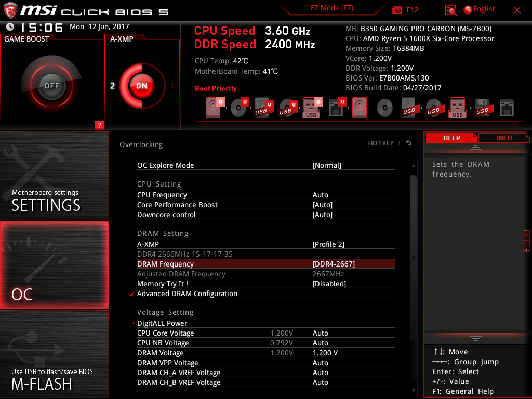This screenshot has width=532, height=399.
Task: Select the UEFI optical disc boot icon
Action: click(240, 108)
